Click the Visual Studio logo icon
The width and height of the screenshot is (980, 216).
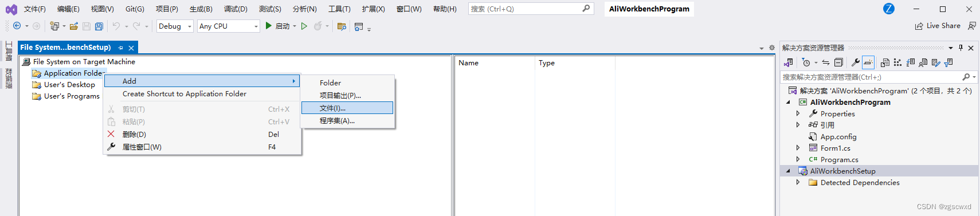click(x=11, y=9)
